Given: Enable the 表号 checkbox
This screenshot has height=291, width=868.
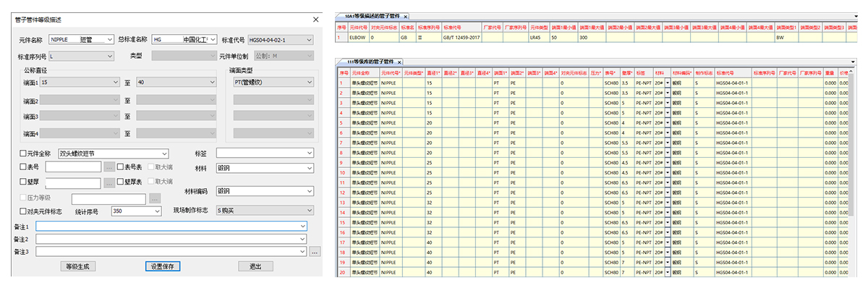Looking at the screenshot, I should pos(22,167).
